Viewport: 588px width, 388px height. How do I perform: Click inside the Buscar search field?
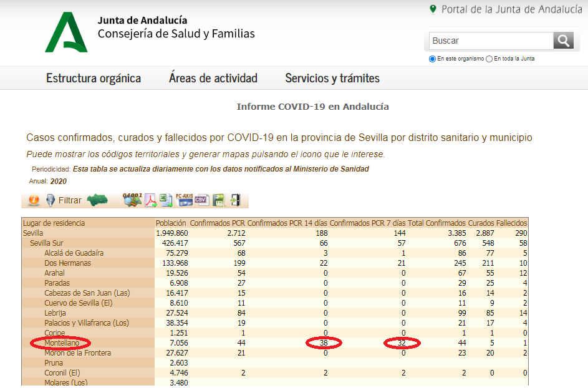click(x=491, y=41)
